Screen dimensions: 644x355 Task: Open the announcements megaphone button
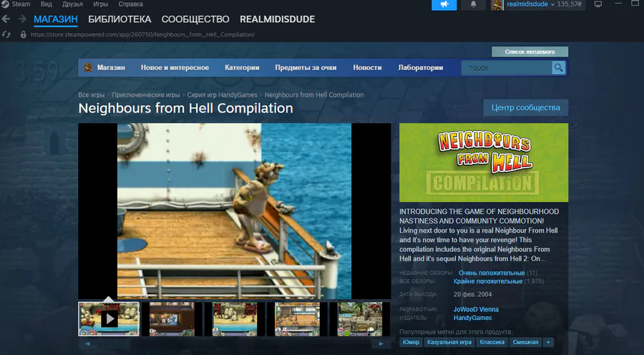(444, 4)
